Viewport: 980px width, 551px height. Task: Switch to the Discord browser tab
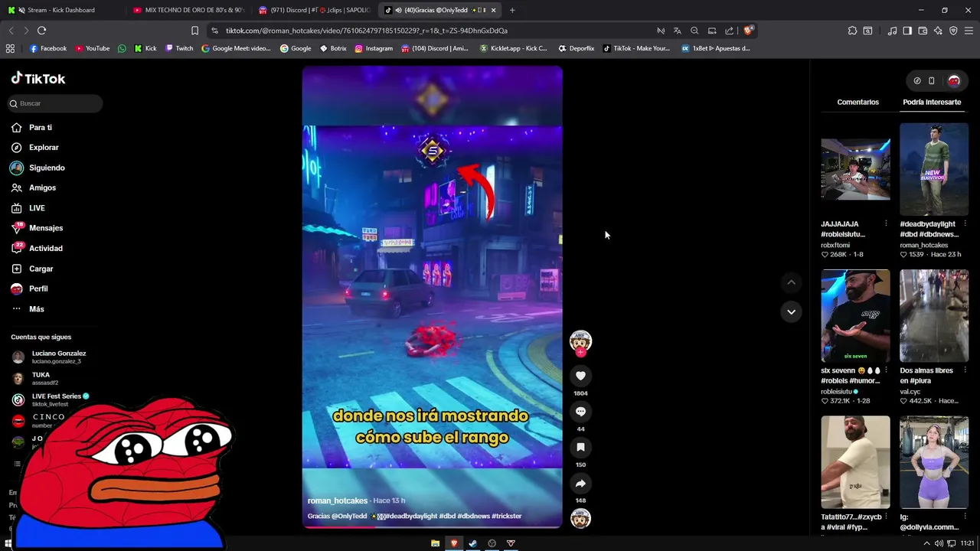click(313, 10)
